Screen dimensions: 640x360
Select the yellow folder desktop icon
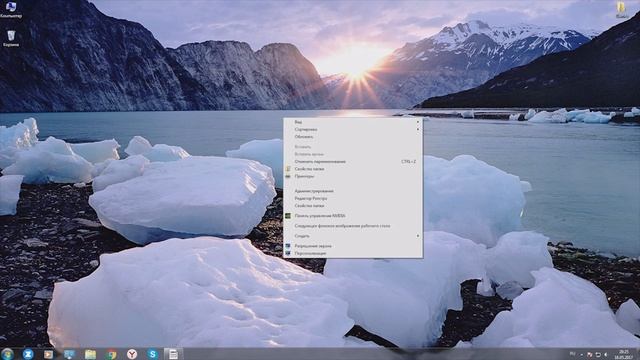[x=621, y=10]
